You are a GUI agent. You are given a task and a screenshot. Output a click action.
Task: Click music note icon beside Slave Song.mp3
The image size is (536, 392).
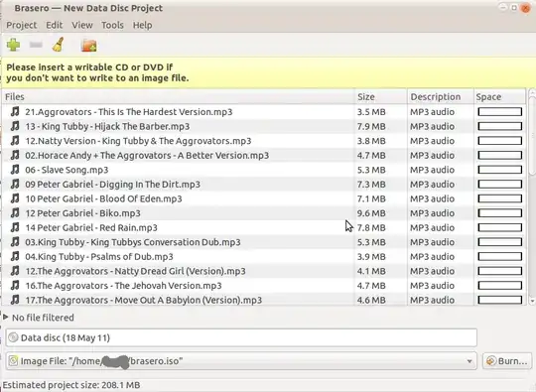point(15,170)
